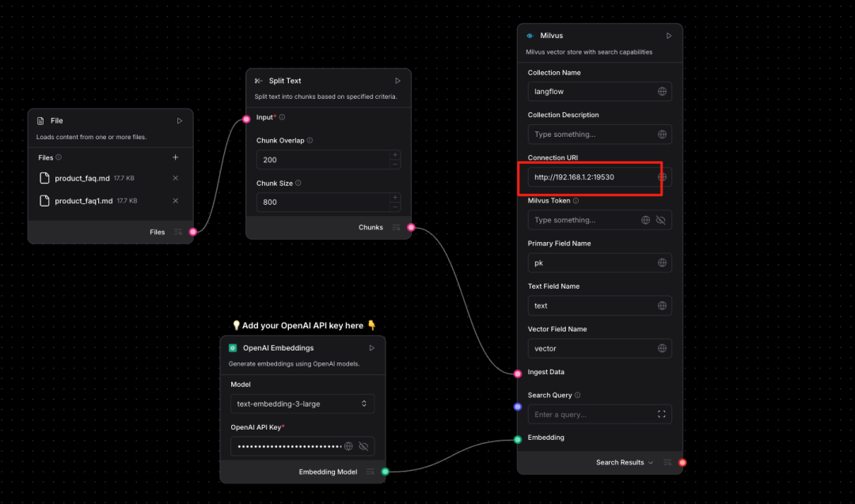Add a file with the plus icon

click(175, 157)
